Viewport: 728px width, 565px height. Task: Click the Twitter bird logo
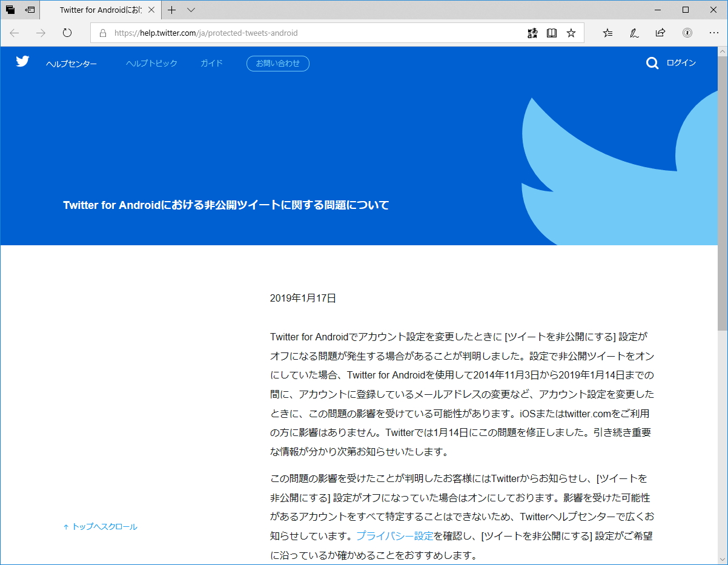click(x=22, y=61)
